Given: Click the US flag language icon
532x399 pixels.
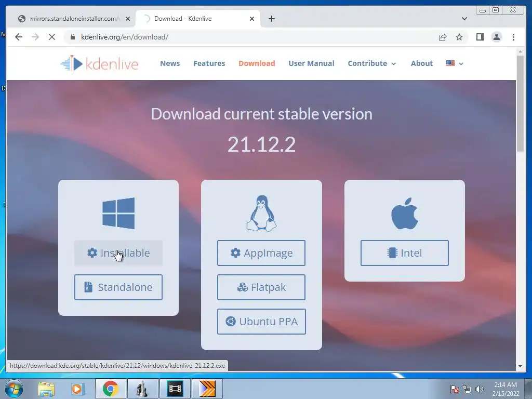Looking at the screenshot, I should [x=450, y=63].
